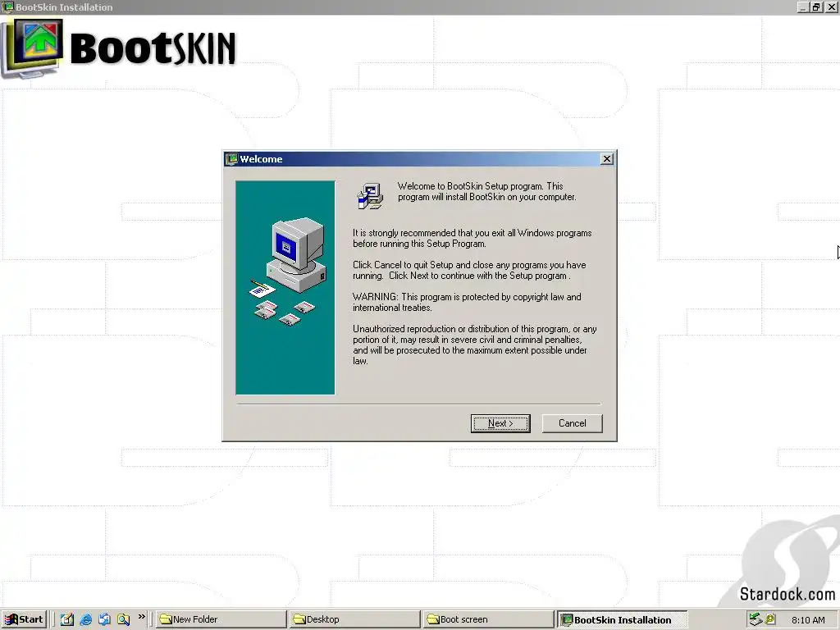Cancel the BootSkin setup
840x630 pixels.
click(572, 423)
